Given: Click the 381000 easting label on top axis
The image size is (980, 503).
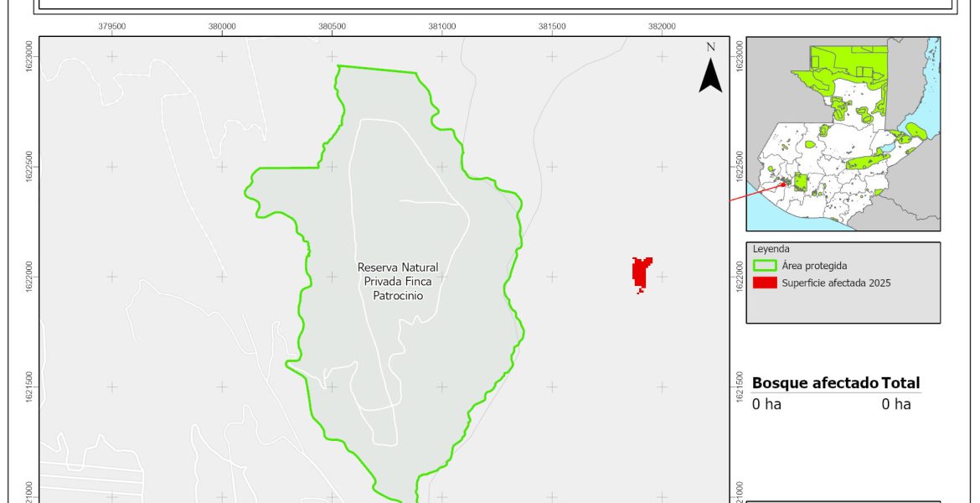Looking at the screenshot, I should tap(442, 27).
